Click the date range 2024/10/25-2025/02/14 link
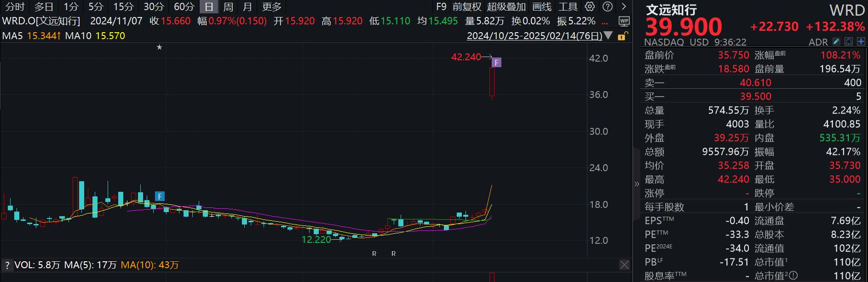 535,36
